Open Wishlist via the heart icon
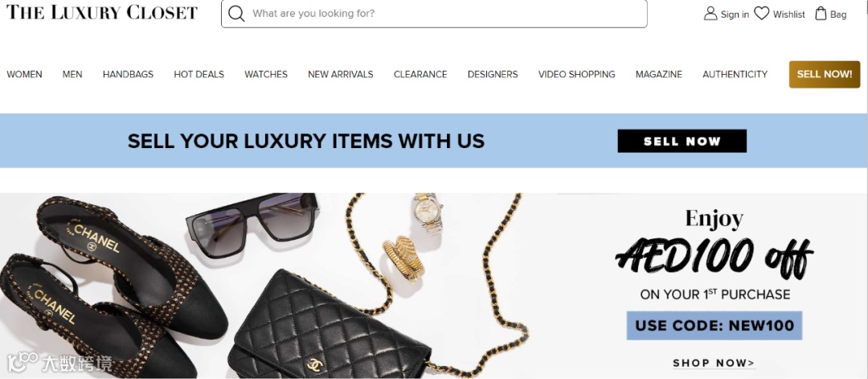Image resolution: width=868 pixels, height=379 pixels. click(x=762, y=14)
